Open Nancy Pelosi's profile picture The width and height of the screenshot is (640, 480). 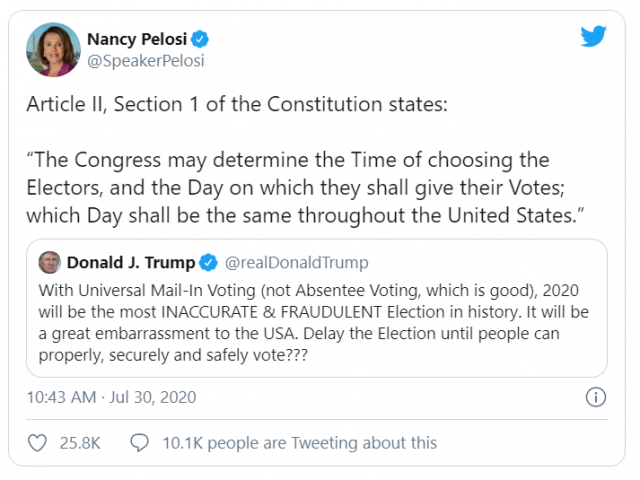pyautogui.click(x=53, y=50)
